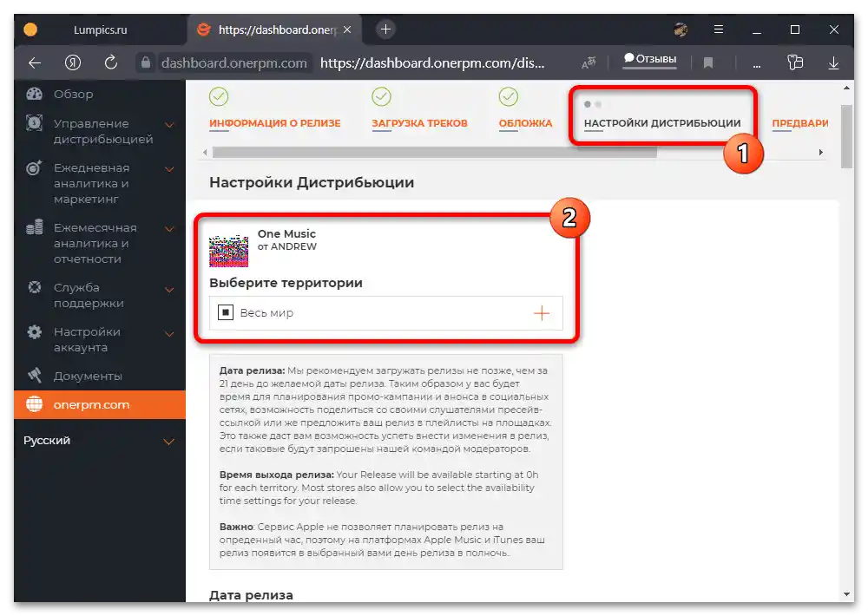Screen dimensions: 868x616
Task: Click checkmark icon above Информация о релизе
Action: pos(219,97)
